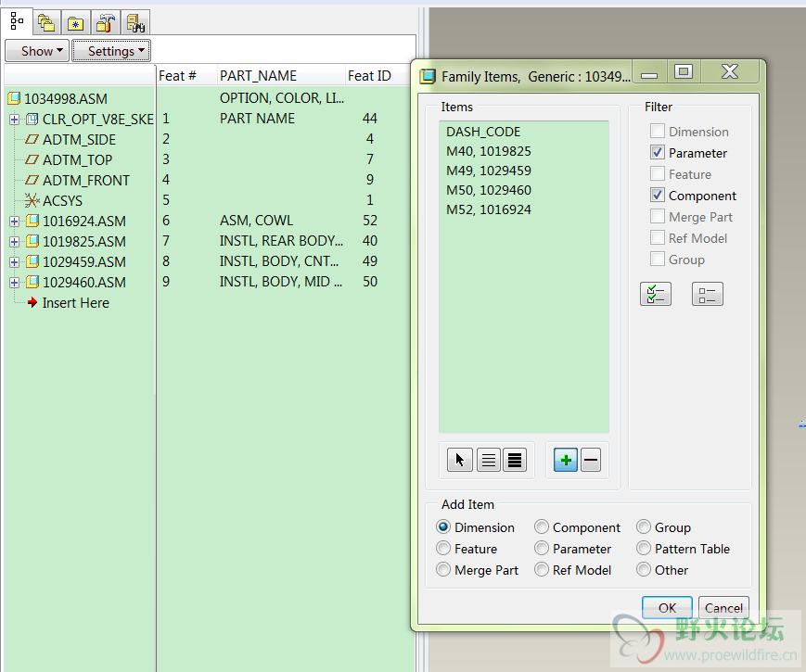Toggle the Dimension filter checkbox

[x=658, y=131]
